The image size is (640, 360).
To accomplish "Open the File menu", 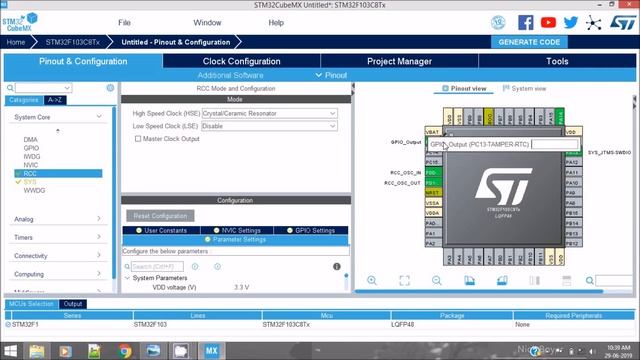I will point(124,23).
